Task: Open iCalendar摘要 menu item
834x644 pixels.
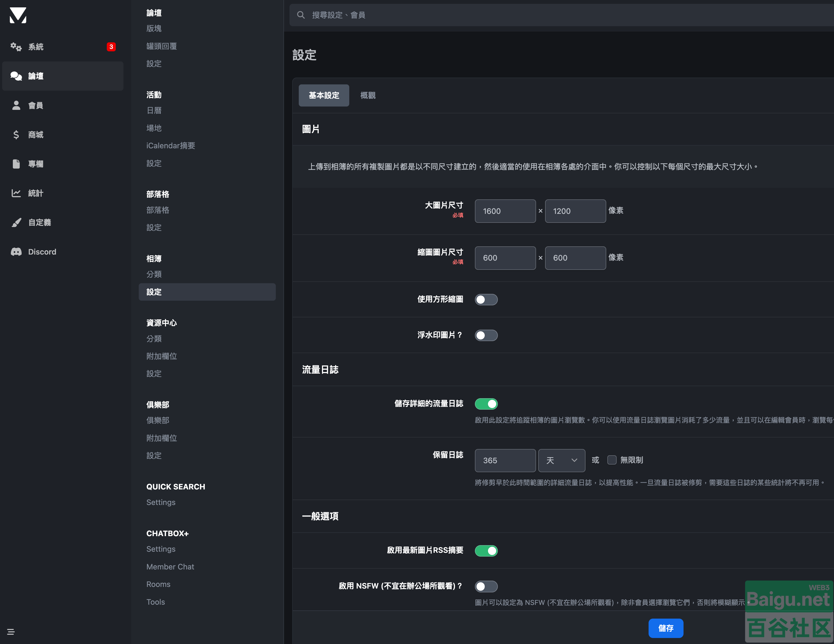Action: click(171, 146)
